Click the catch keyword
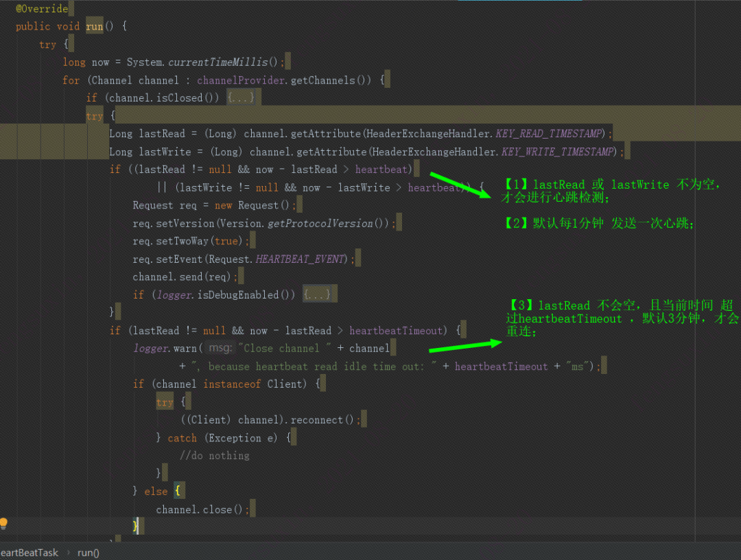741x560 pixels. (x=182, y=439)
